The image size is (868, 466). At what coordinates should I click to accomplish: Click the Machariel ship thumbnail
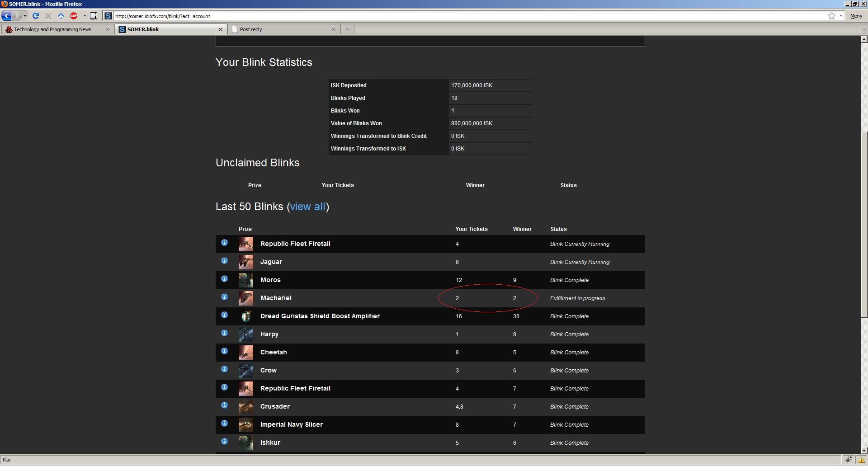click(x=246, y=298)
